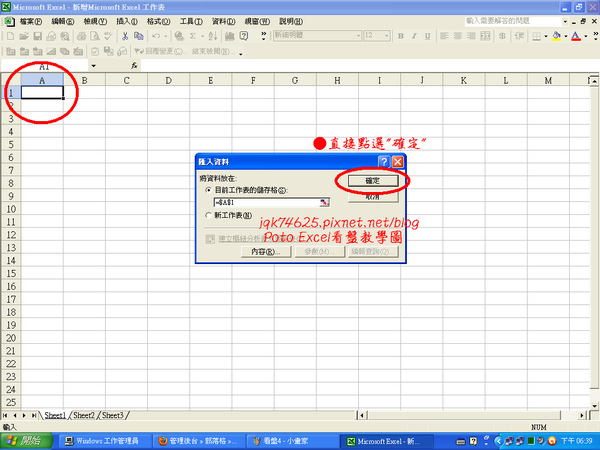Click the row 10 header
Image resolution: width=600 pixels, height=450 pixels.
(11, 209)
